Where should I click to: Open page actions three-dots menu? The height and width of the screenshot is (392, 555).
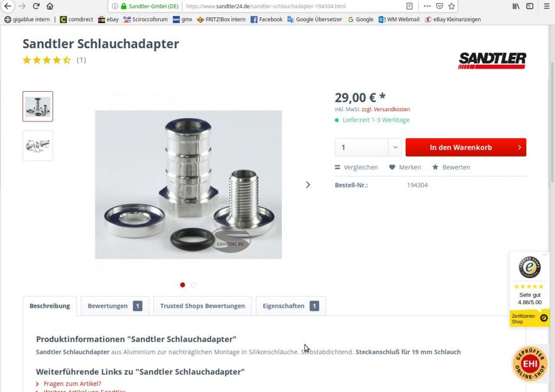(x=427, y=6)
